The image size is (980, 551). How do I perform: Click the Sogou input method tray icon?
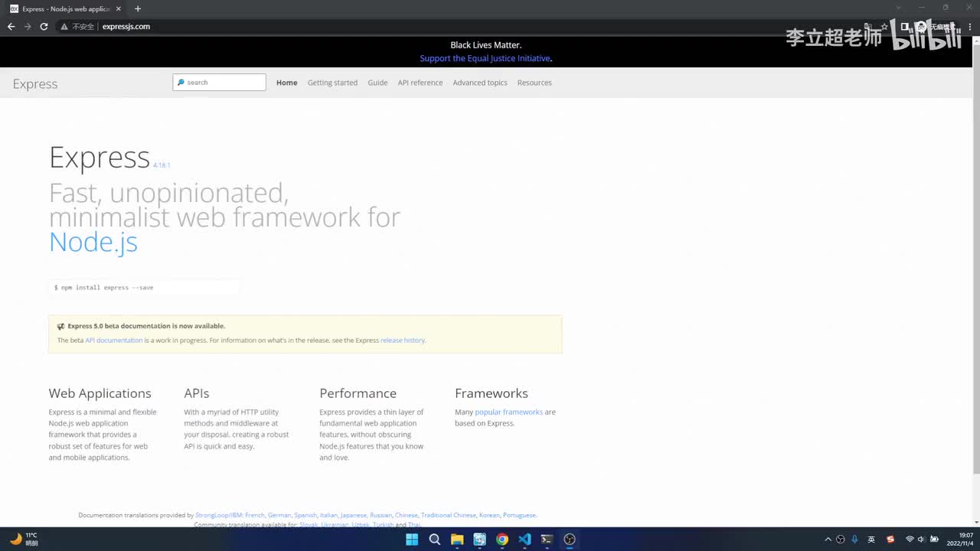pyautogui.click(x=890, y=540)
